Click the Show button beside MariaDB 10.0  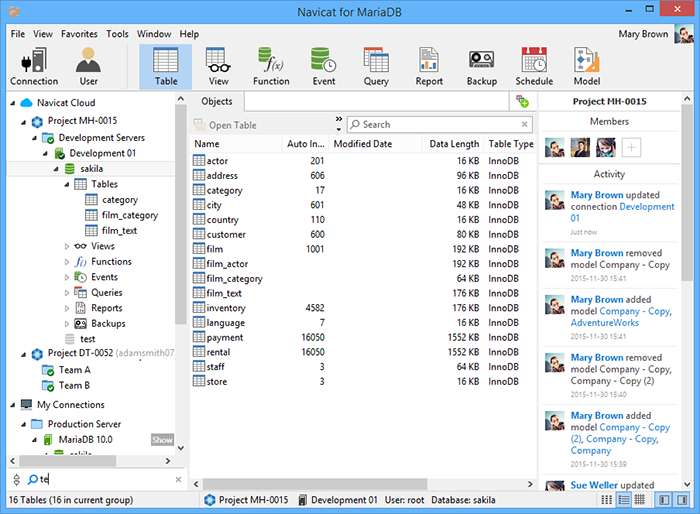pos(162,440)
